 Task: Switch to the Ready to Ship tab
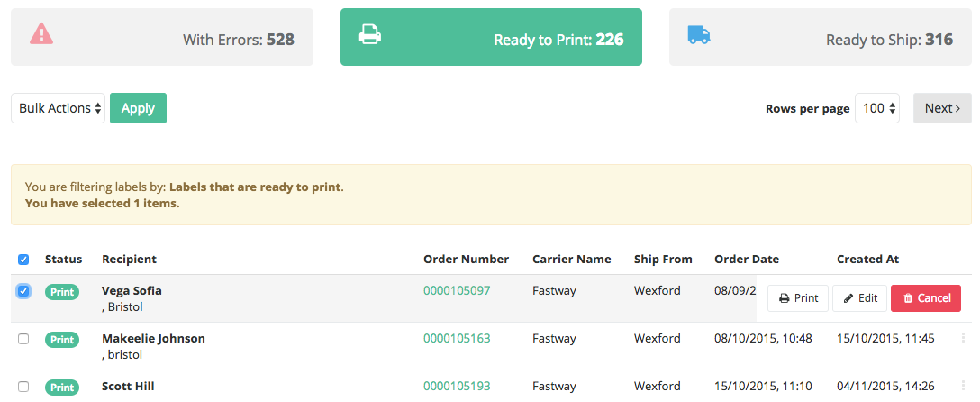(x=820, y=37)
